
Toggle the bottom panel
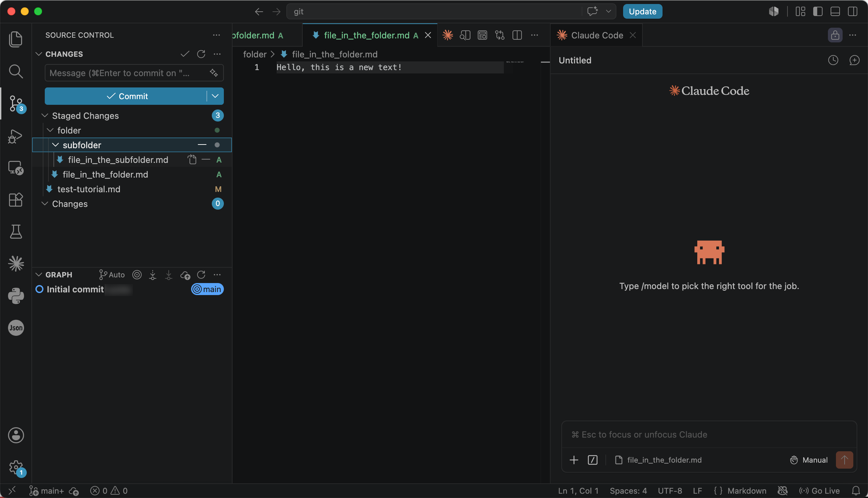point(835,11)
